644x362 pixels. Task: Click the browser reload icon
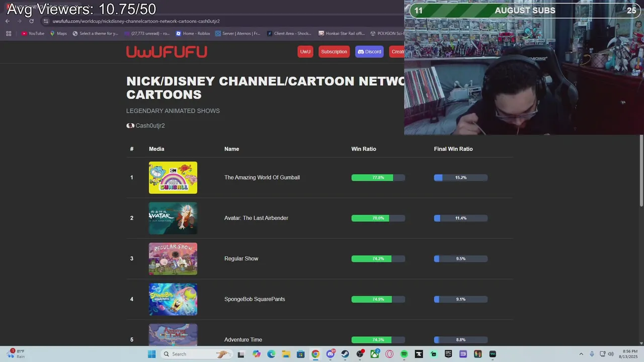pos(32,21)
